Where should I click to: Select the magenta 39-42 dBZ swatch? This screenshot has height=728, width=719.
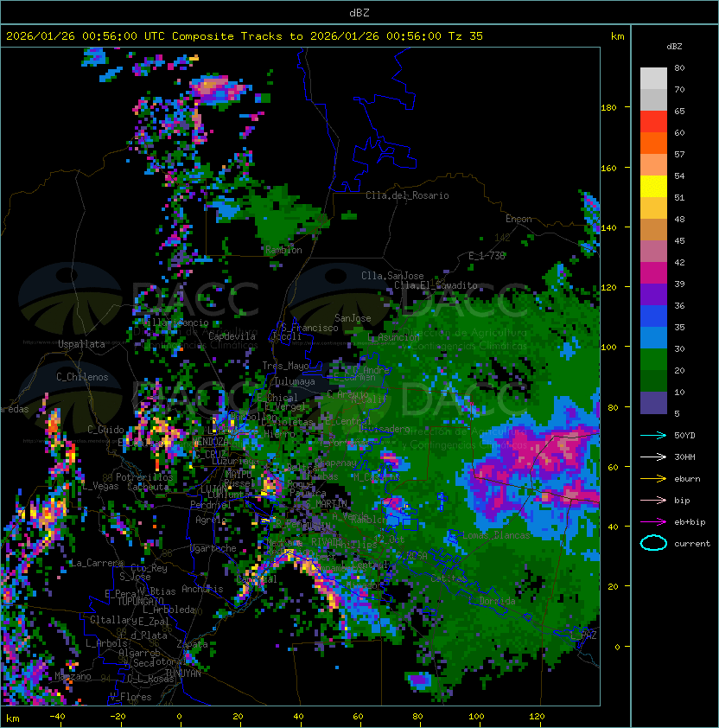coord(653,273)
